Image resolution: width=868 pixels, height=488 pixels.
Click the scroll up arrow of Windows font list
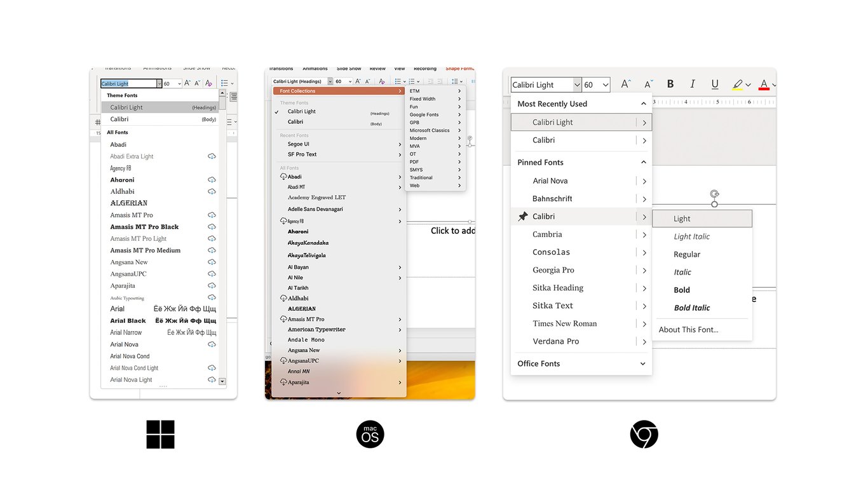tap(222, 93)
